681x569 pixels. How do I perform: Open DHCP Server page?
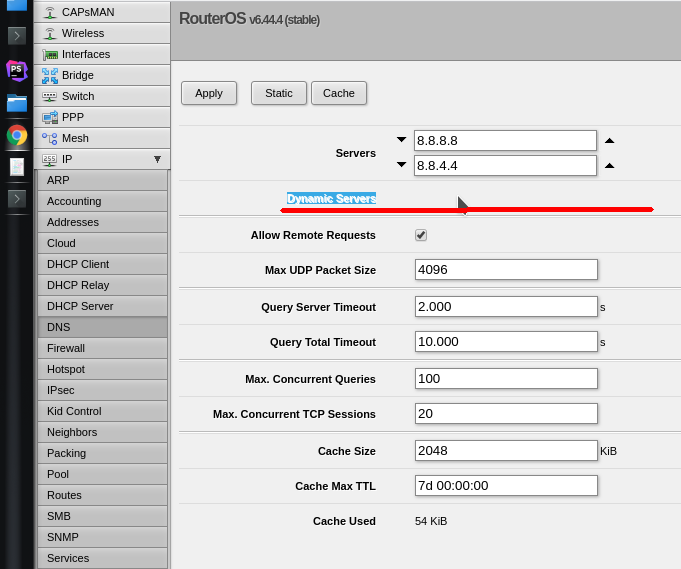click(102, 306)
